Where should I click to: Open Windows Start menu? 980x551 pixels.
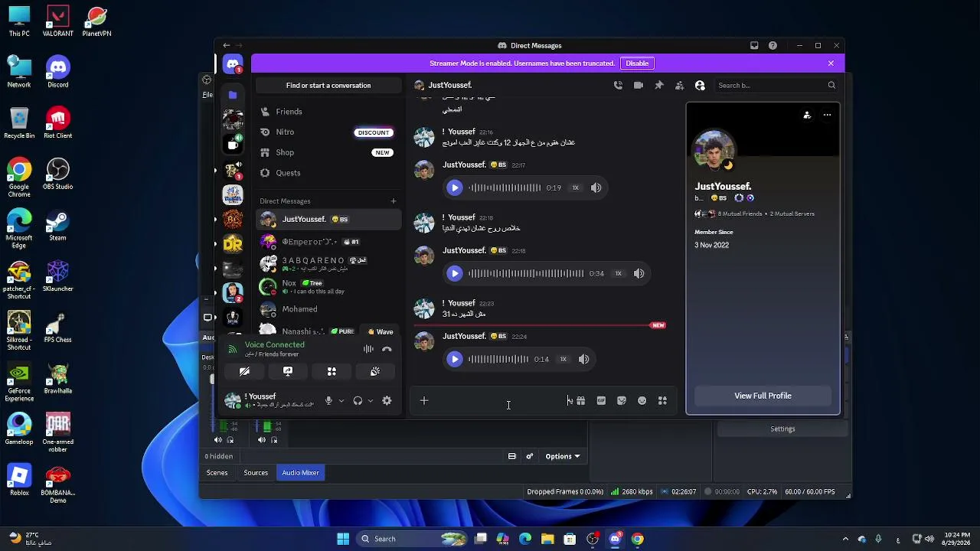coord(343,539)
